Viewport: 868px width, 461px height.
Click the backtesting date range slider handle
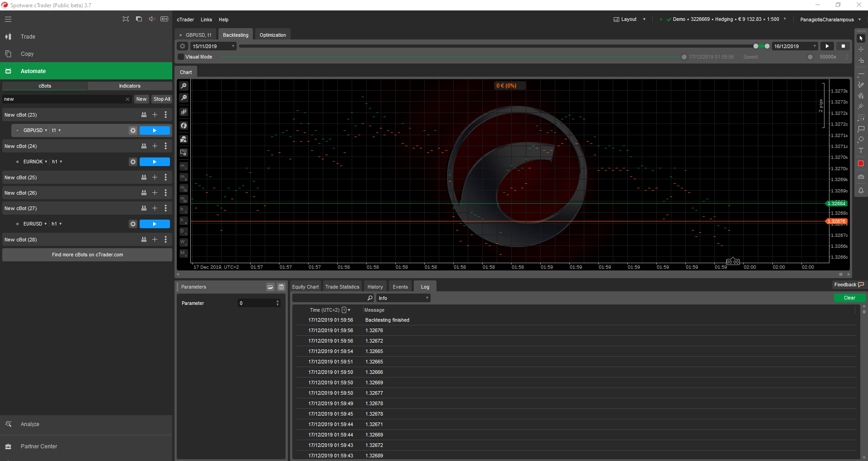756,46
